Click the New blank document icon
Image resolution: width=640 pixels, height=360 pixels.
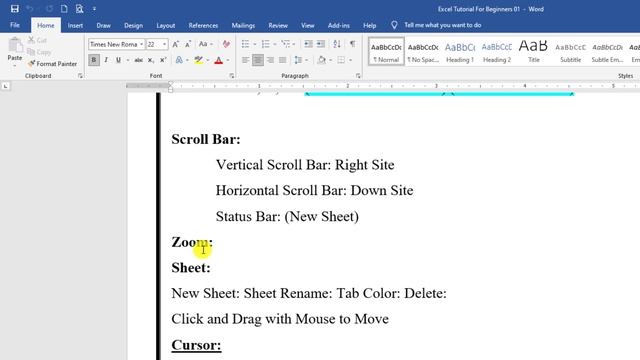[x=64, y=9]
